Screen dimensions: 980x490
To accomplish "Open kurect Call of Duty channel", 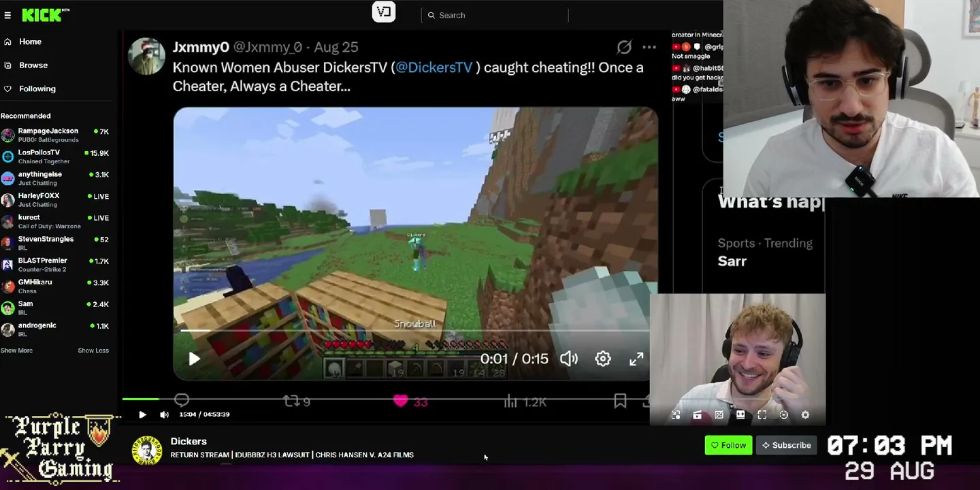I will (55, 221).
